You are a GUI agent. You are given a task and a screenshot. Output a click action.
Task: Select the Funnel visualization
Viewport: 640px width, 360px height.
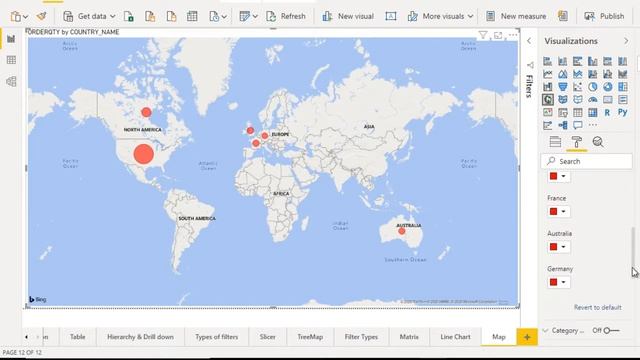tap(562, 87)
